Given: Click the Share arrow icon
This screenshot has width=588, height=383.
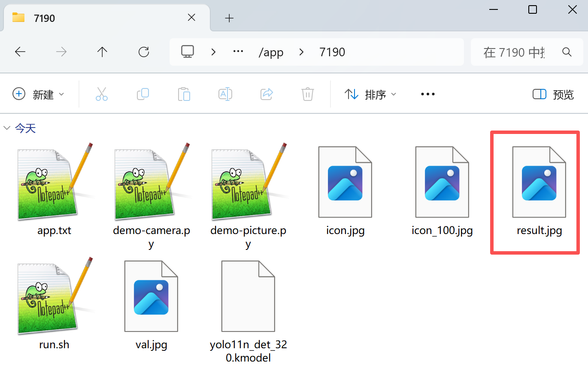Looking at the screenshot, I should click(x=267, y=94).
